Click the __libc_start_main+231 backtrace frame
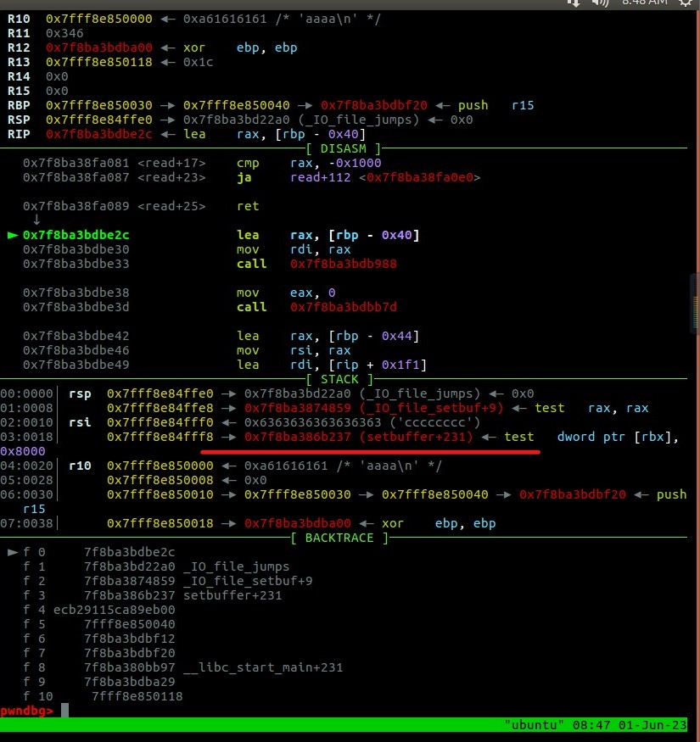 click(x=263, y=667)
